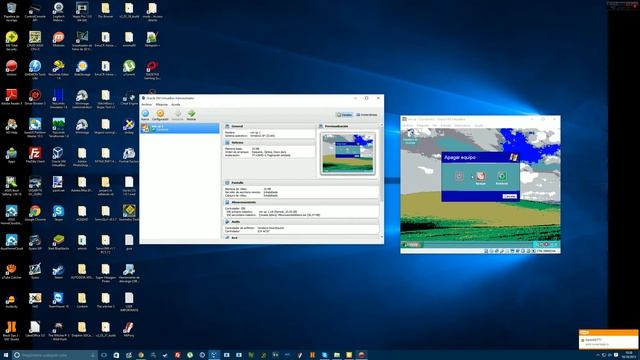This screenshot has width=640, height=360.
Task: Open the FileZilla Client desktop icon
Action: (35, 156)
